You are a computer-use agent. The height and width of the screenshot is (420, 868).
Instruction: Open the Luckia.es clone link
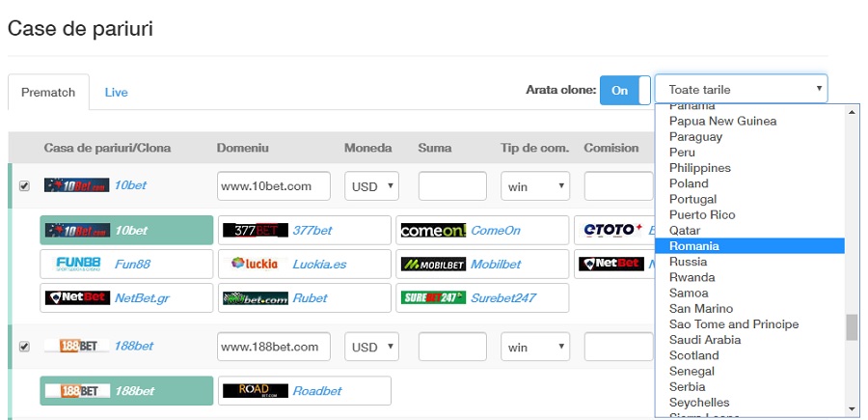[319, 264]
